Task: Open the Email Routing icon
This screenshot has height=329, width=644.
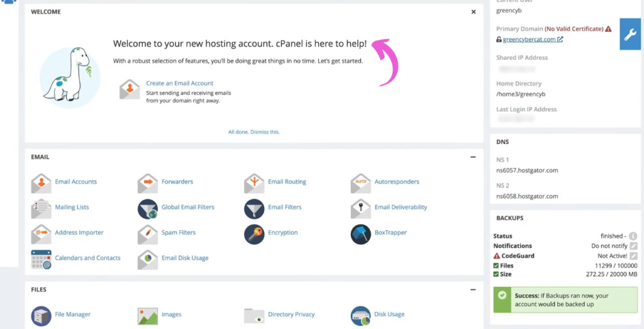Action: coord(254,183)
